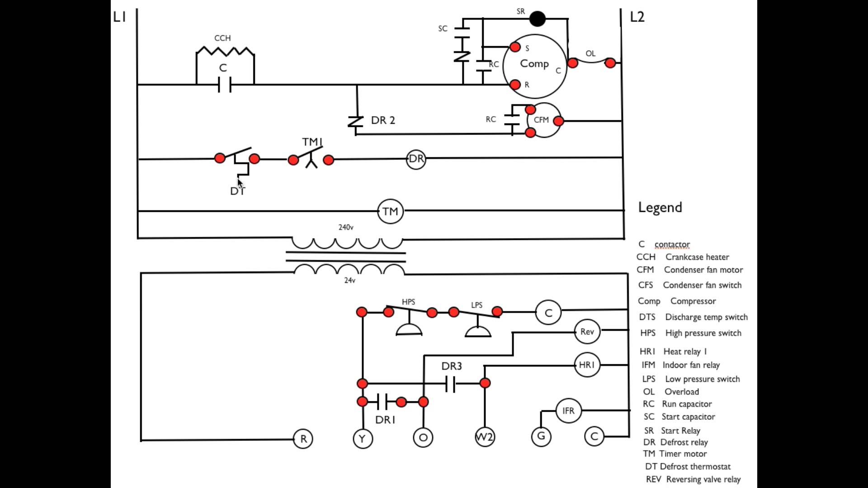This screenshot has height=488, width=868.
Task: Expand the DR3 defrost relay contact
Action: pos(450,383)
